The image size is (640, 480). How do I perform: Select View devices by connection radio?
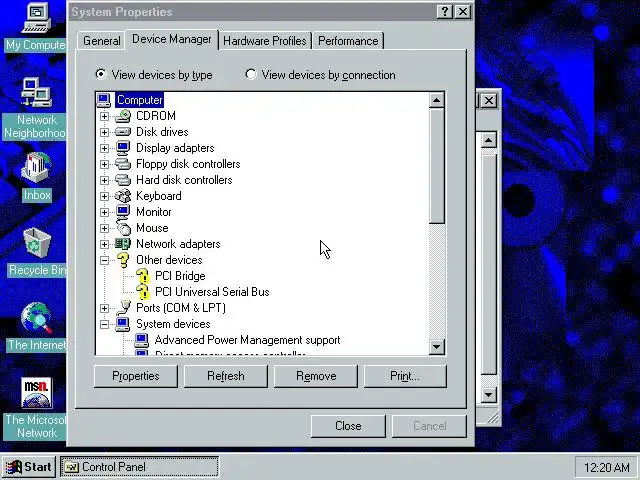click(251, 74)
